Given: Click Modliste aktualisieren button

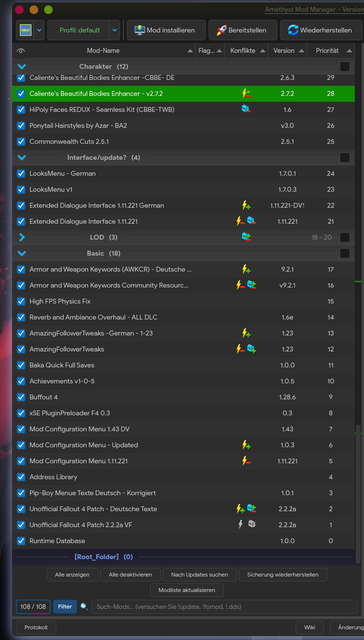Looking at the screenshot, I should pyautogui.click(x=187, y=590).
